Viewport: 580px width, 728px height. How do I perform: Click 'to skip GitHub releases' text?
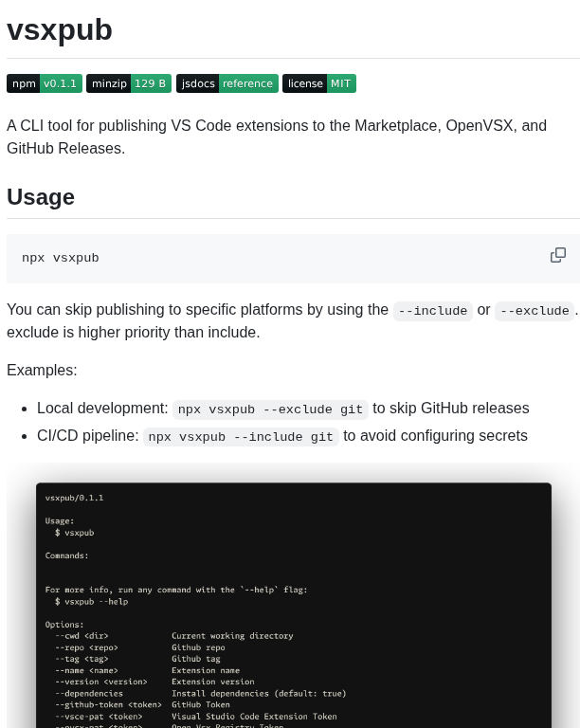click(x=450, y=409)
